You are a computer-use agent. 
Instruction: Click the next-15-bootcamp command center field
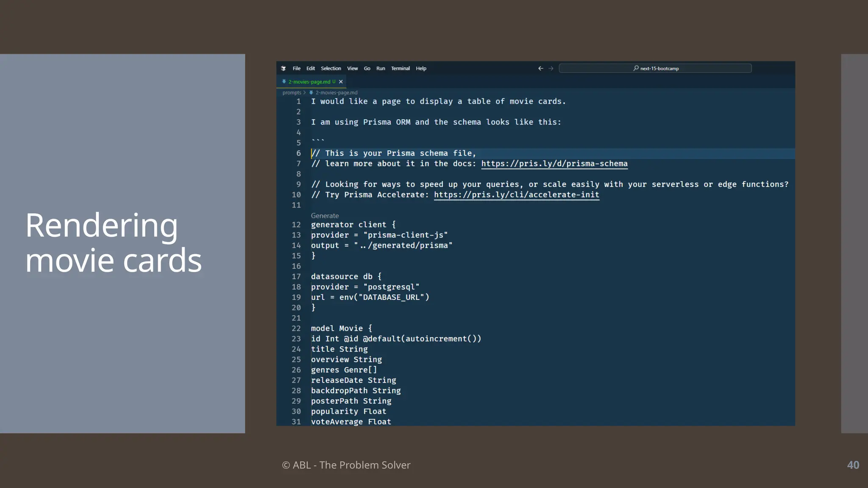(659, 68)
